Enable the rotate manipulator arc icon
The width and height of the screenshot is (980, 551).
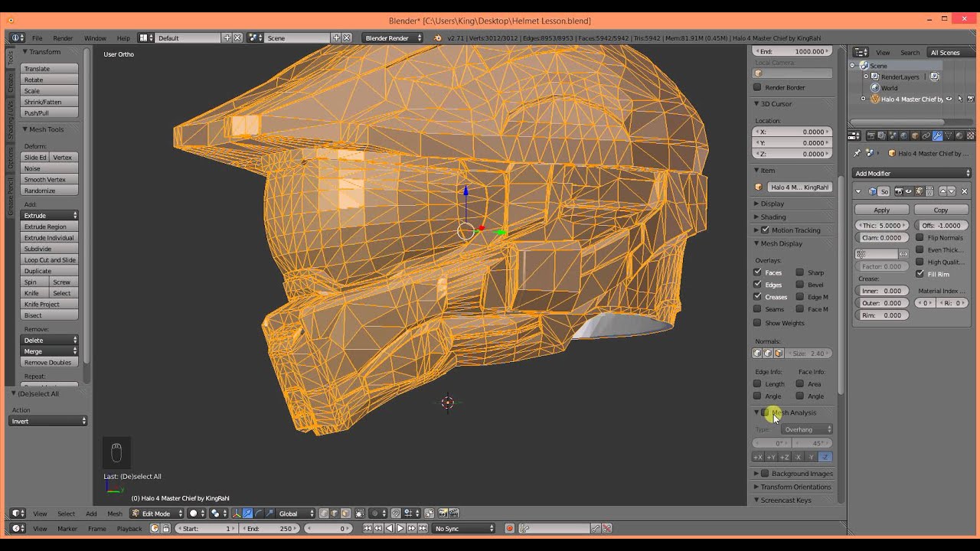(x=258, y=514)
